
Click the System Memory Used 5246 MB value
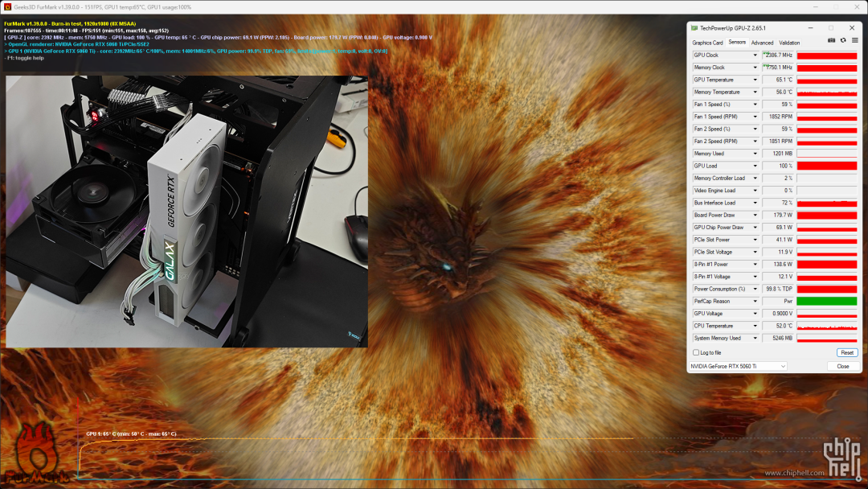pyautogui.click(x=778, y=338)
